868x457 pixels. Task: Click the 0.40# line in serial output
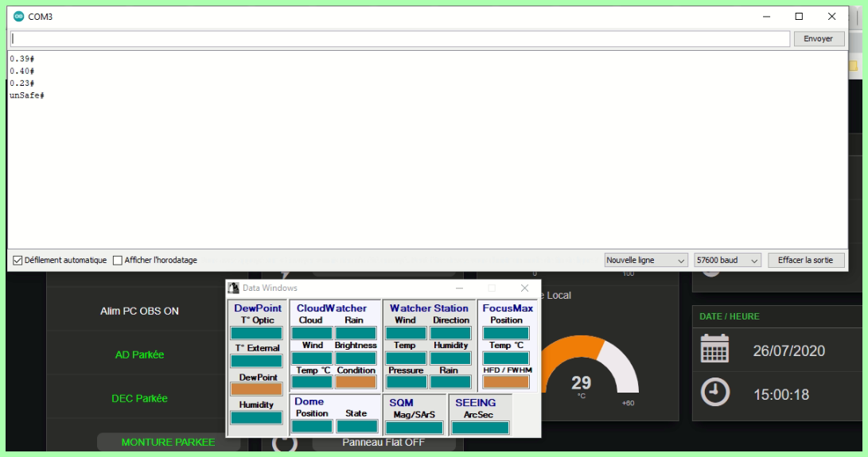coord(21,72)
